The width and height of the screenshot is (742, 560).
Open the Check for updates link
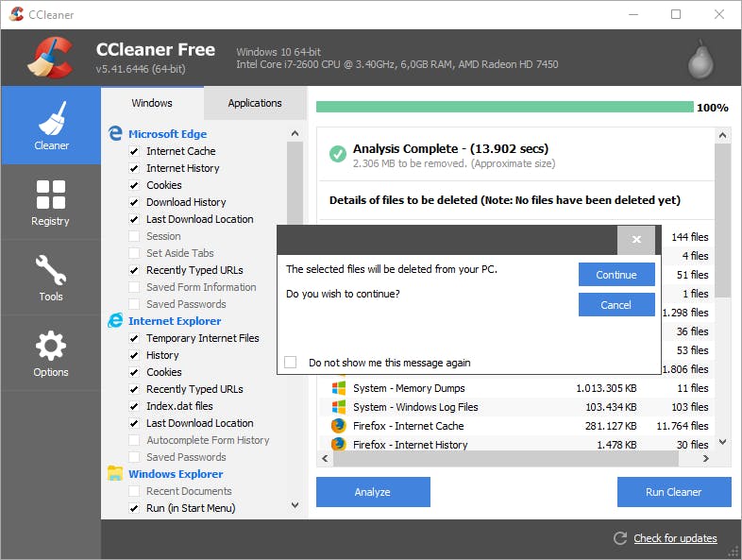click(x=675, y=538)
